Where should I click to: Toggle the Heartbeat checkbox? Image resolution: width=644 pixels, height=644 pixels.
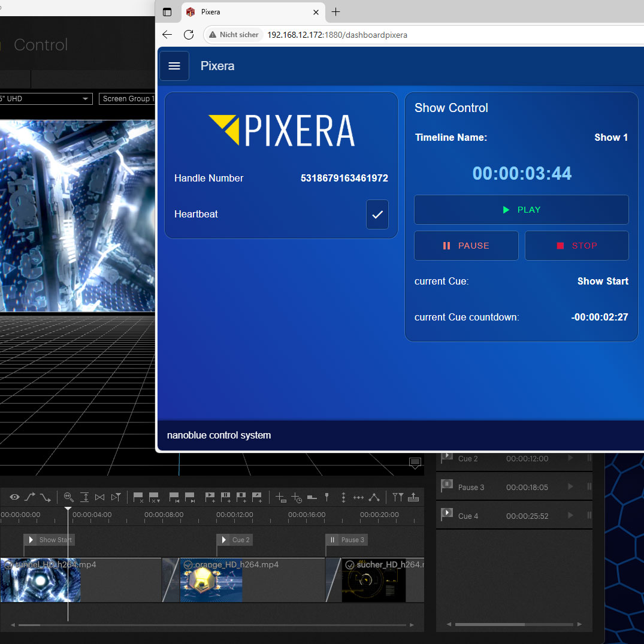click(x=377, y=214)
